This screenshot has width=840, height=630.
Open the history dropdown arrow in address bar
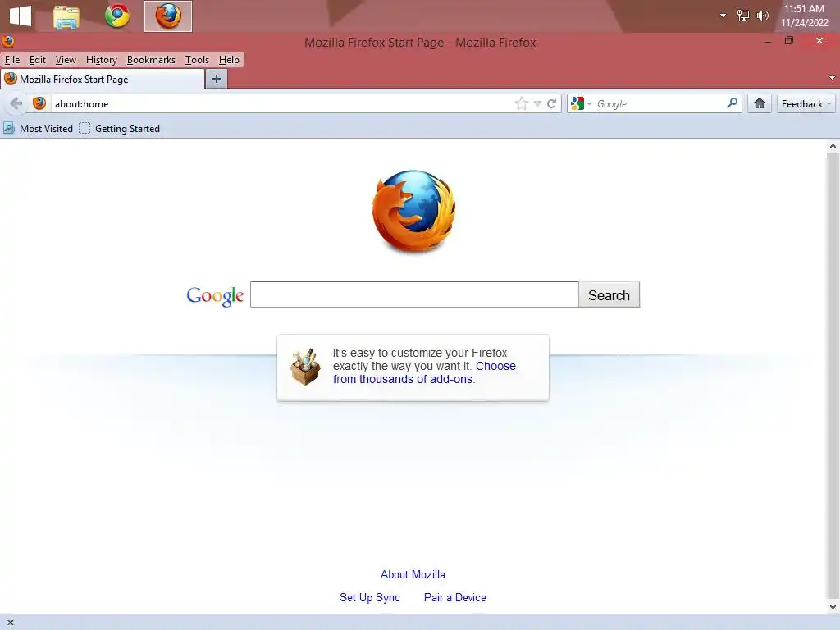pyautogui.click(x=537, y=103)
